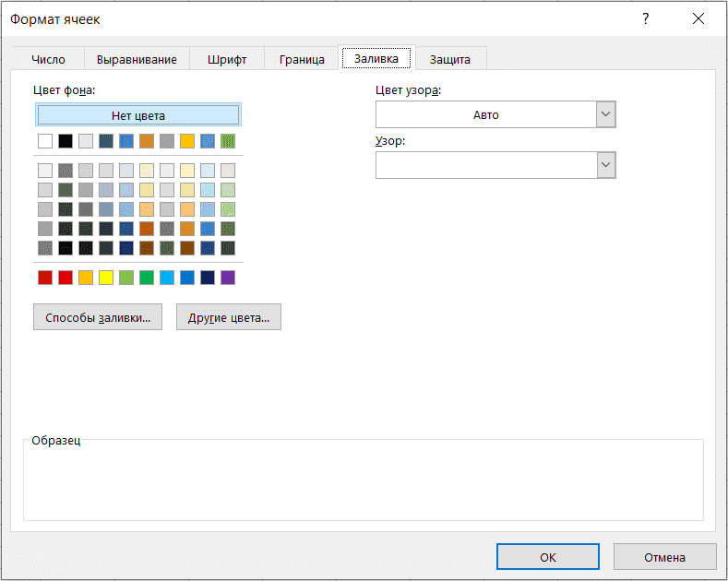Open Способы заливки fill effects
The height and width of the screenshot is (581, 728).
98,316
